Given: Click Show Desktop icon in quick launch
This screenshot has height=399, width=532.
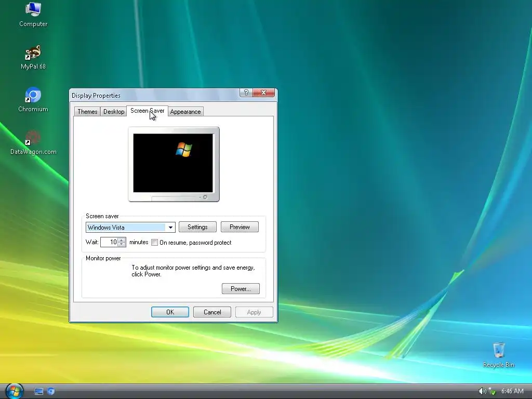Looking at the screenshot, I should 38,391.
